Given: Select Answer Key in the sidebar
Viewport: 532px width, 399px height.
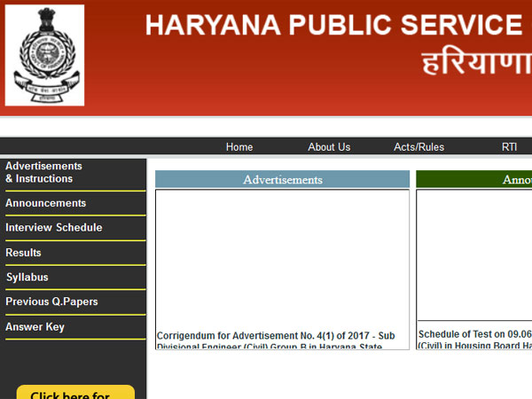Looking at the screenshot, I should 35,327.
